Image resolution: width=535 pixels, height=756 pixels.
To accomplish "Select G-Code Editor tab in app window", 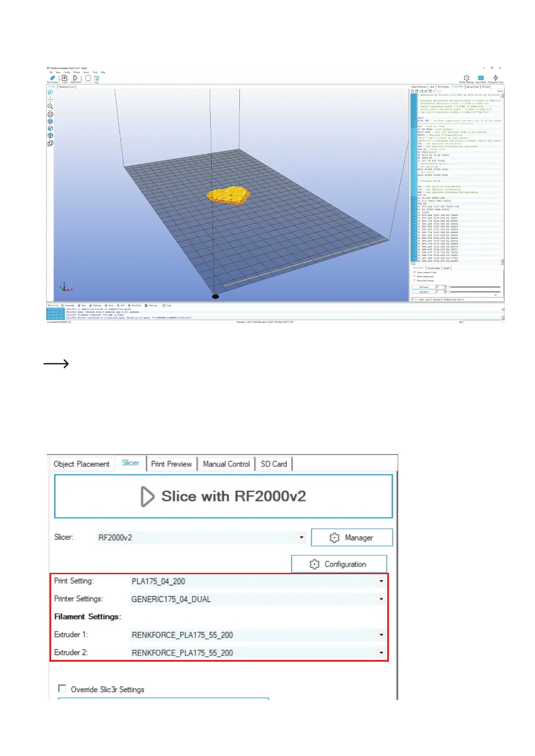I will (x=457, y=87).
